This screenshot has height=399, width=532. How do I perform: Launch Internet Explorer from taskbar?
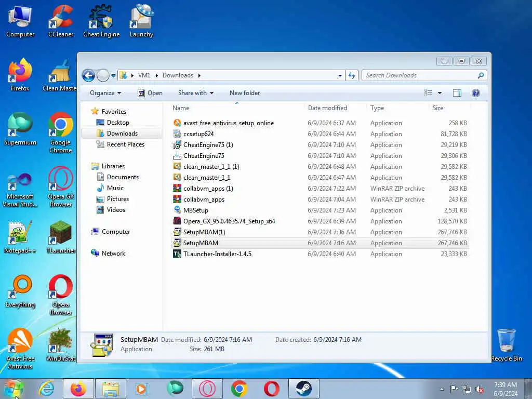46,389
